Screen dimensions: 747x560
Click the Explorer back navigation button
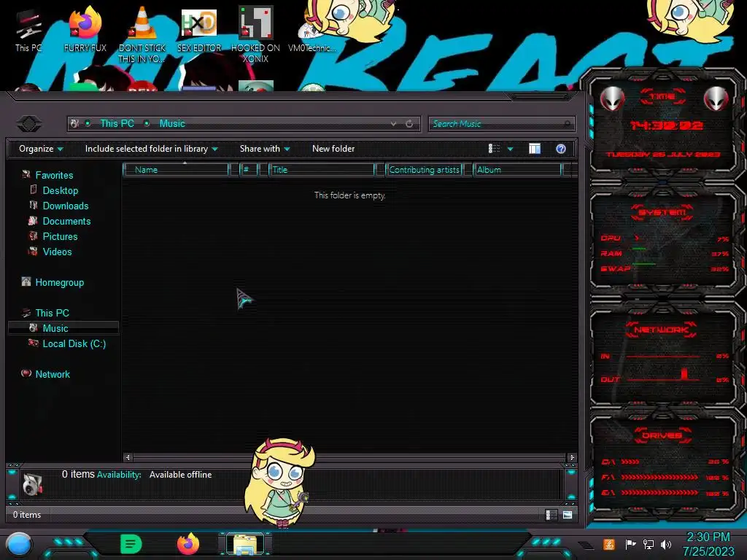point(29,124)
